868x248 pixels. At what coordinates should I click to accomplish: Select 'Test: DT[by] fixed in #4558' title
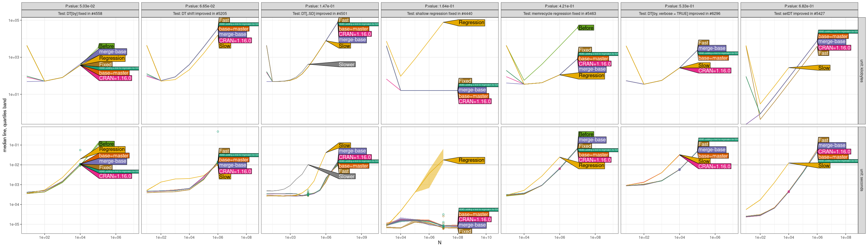coord(80,13)
